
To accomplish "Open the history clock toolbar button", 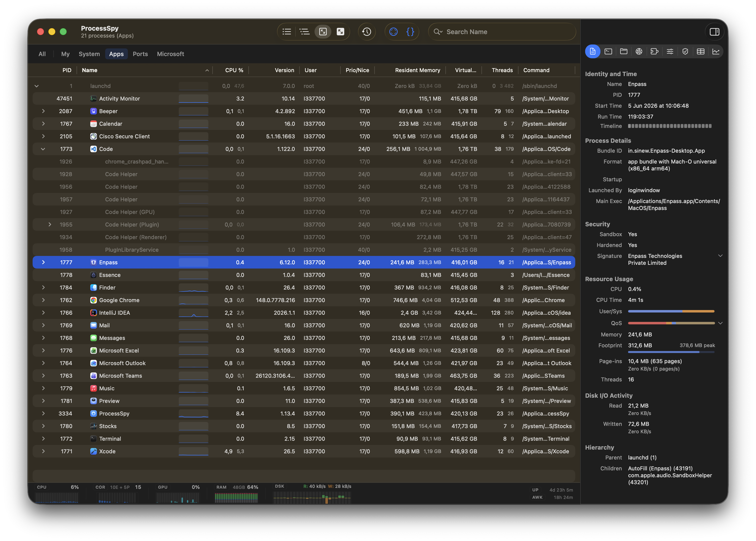I will [367, 32].
